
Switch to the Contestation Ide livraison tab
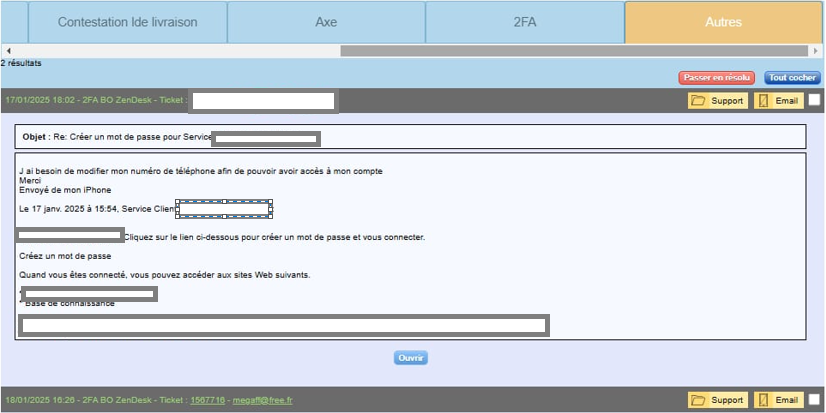pos(127,22)
